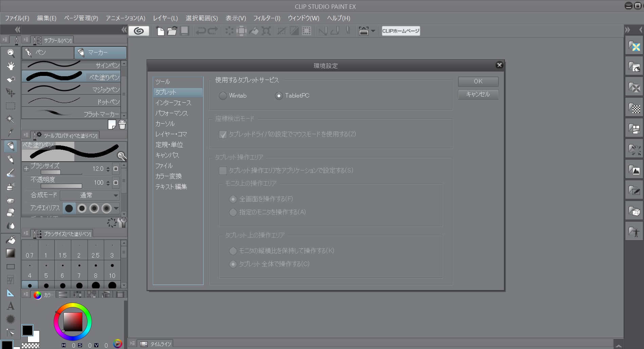Image resolution: width=644 pixels, height=349 pixels.
Task: Select the TabletPC radio option
Action: pos(279,96)
